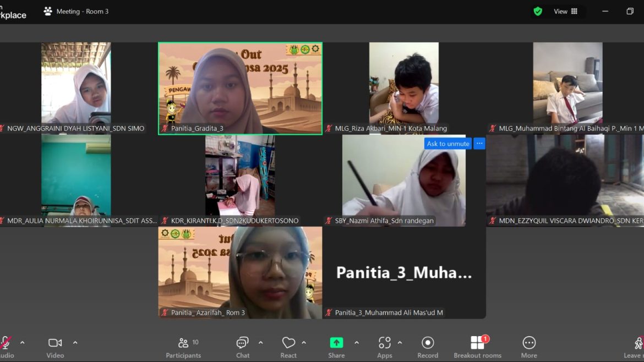This screenshot has width=644, height=362.
Task: Open the three-dots menu on Nazmi Athifa's video
Action: click(x=479, y=144)
